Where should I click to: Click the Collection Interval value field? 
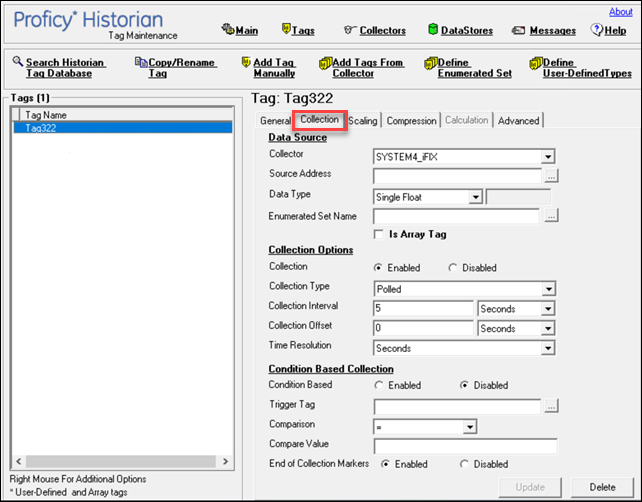(x=423, y=308)
